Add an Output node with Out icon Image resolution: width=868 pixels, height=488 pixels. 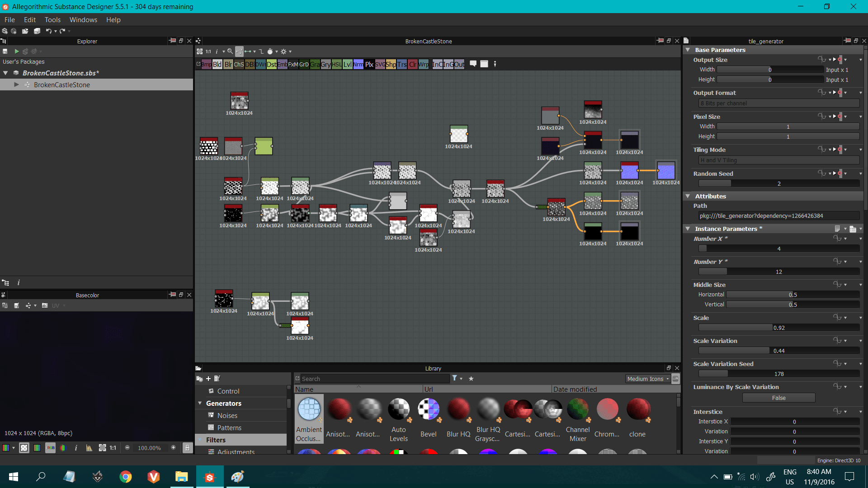coord(459,65)
